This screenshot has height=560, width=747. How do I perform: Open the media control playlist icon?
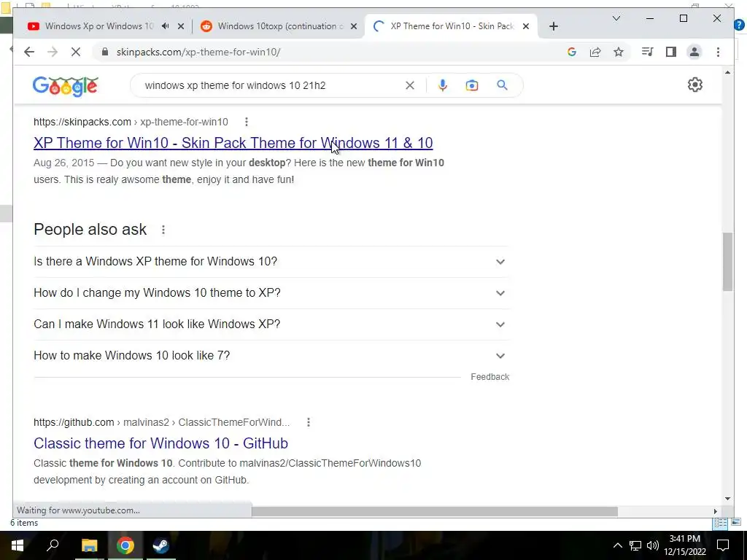[648, 52]
